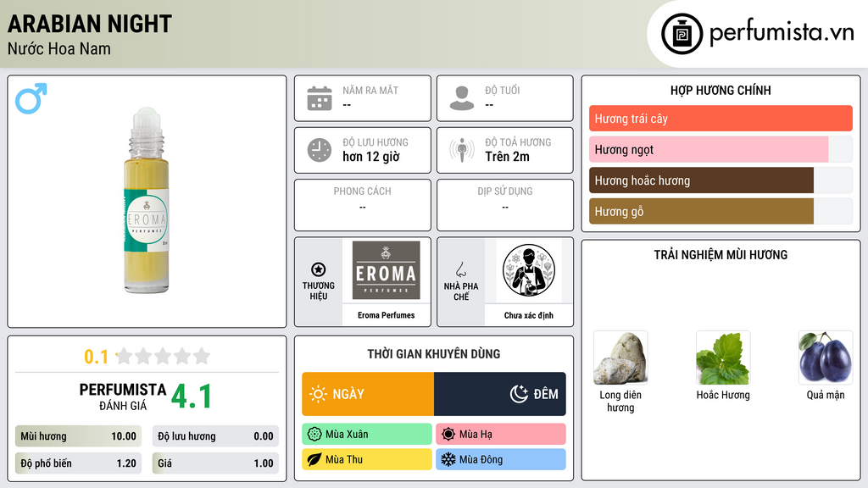Screen dimensions: 868x488
Task: Click the gray star rating row
Action: click(163, 356)
